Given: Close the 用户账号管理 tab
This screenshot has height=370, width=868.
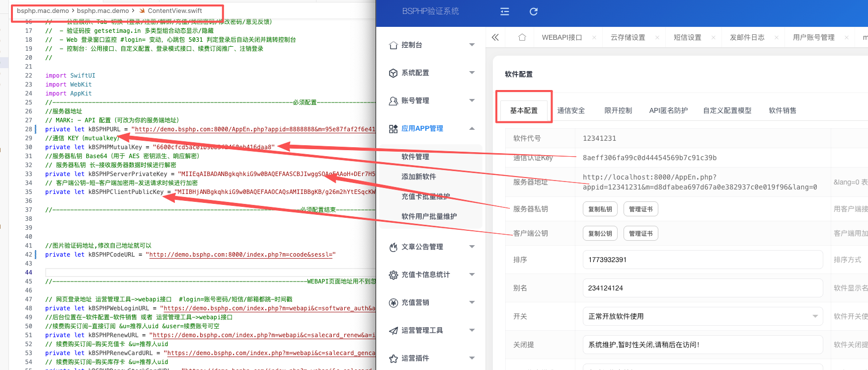Looking at the screenshot, I should [847, 38].
